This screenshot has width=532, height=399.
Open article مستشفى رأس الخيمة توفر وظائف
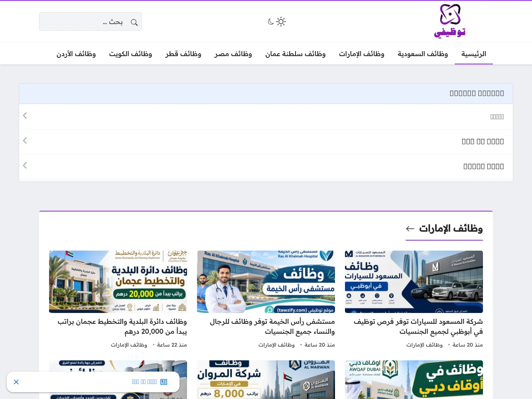click(x=272, y=327)
